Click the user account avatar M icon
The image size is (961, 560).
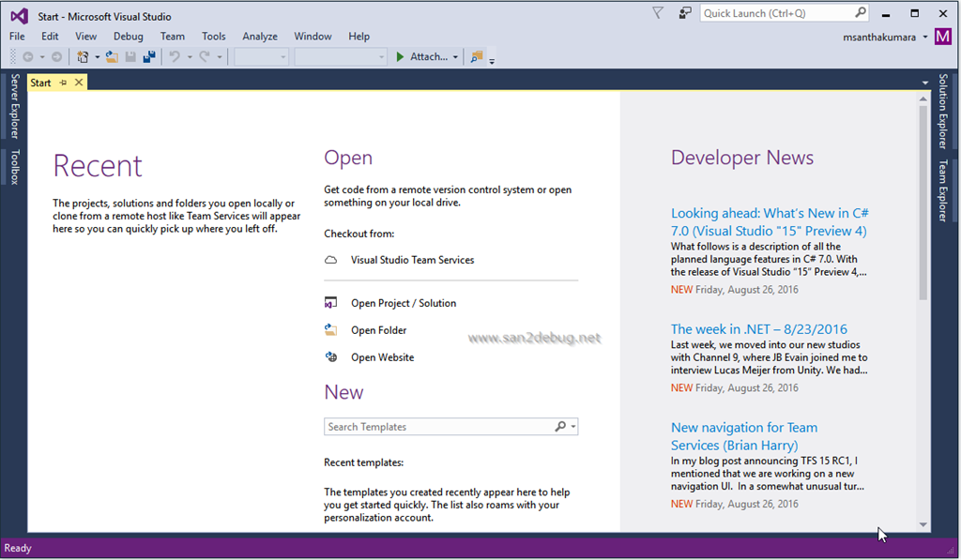click(942, 37)
